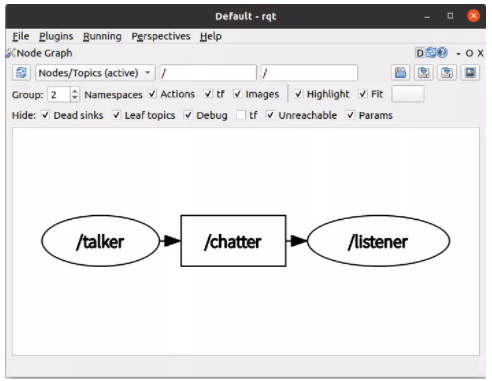Screen dimensions: 492x381
Task: Disable the Highlight checkbox
Action: click(298, 94)
